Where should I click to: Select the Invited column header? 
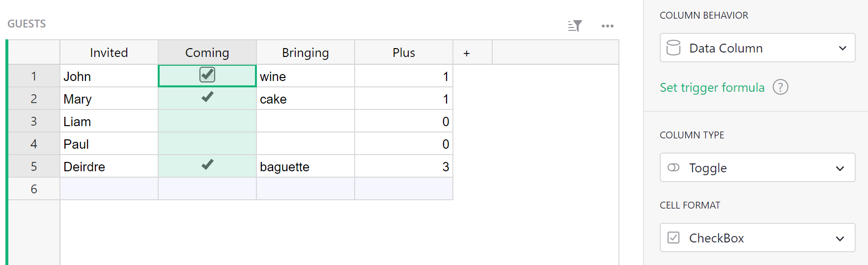pyautogui.click(x=109, y=53)
